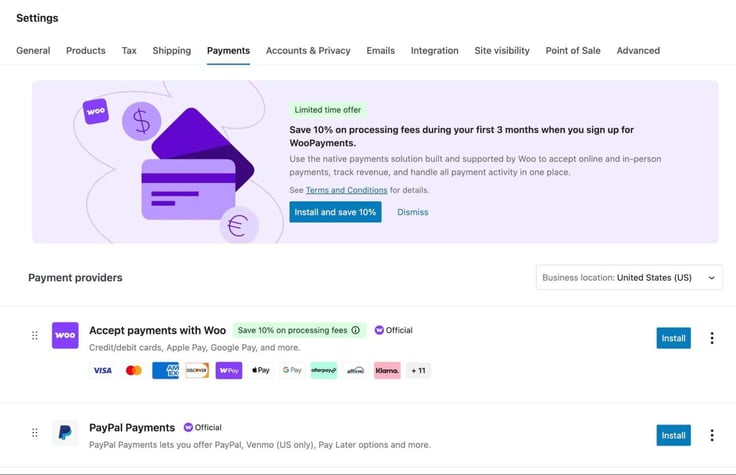This screenshot has width=736, height=475.
Task: Click Install and save 10% button
Action: coord(335,212)
